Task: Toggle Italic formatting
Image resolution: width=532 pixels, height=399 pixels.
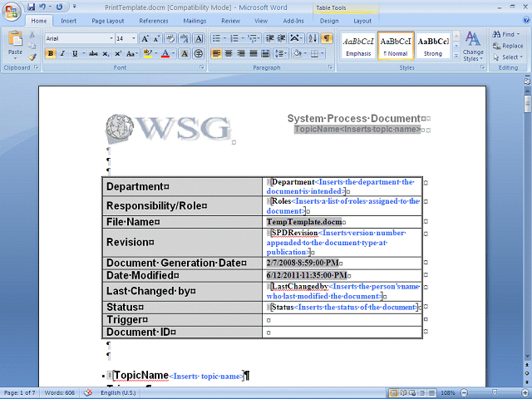Action: [62, 53]
